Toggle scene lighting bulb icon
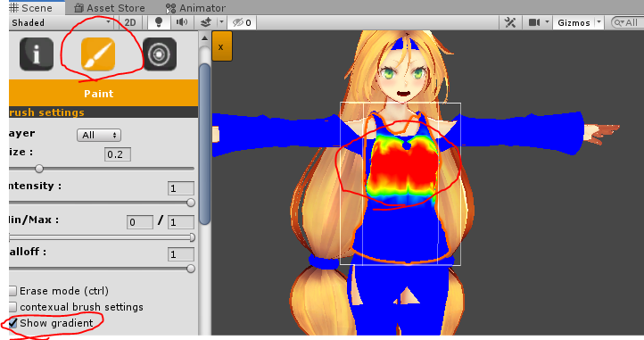Screen dimensions: 644x340 [159, 22]
